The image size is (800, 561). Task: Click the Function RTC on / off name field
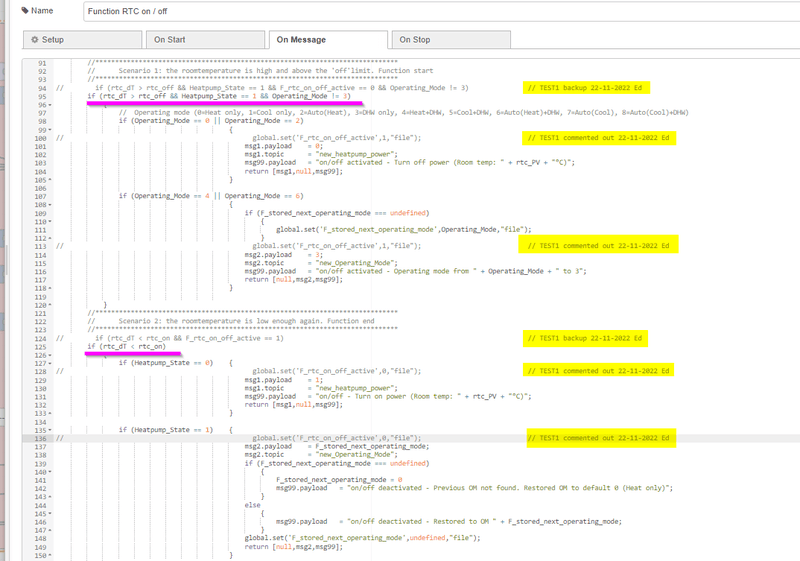(x=440, y=12)
